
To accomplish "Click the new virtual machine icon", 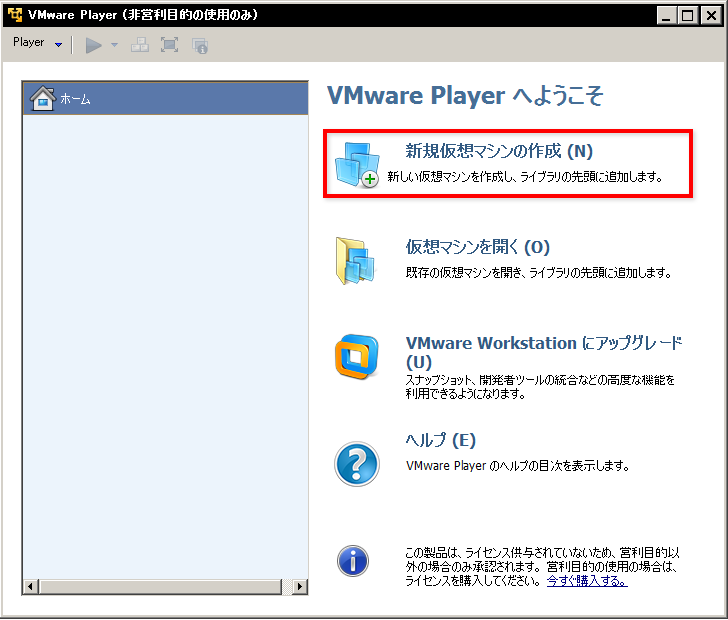I will click(x=357, y=165).
